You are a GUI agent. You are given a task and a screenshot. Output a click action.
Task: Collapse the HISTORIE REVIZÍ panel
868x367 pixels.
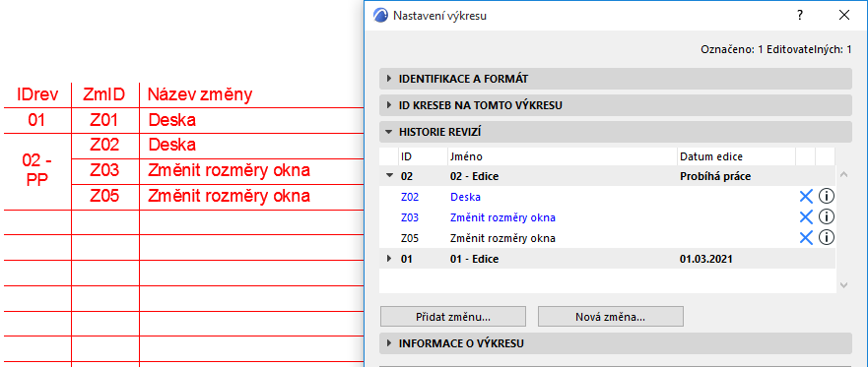click(x=616, y=132)
